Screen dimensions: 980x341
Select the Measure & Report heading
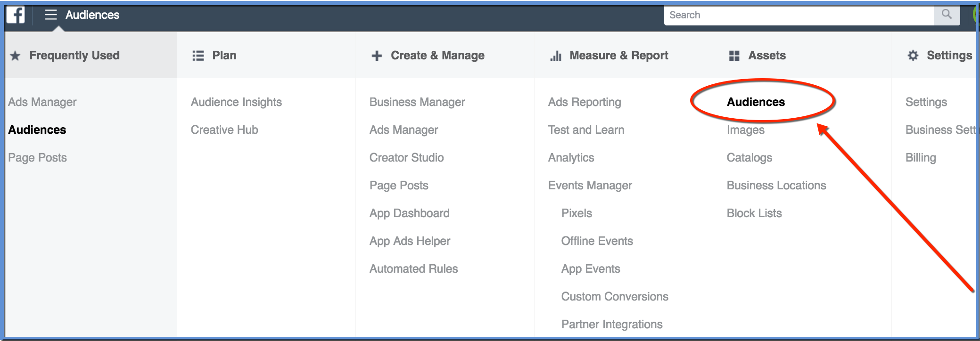click(619, 56)
